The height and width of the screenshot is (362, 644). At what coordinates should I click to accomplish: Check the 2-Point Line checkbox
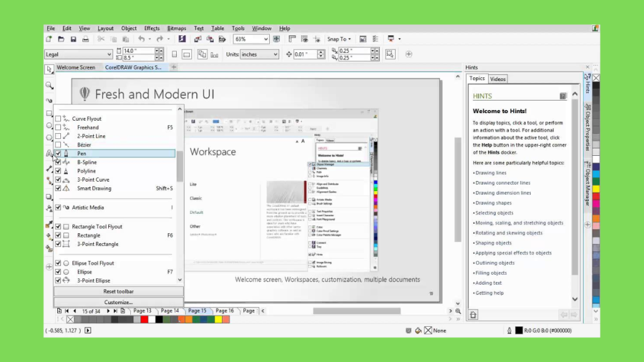click(x=58, y=136)
